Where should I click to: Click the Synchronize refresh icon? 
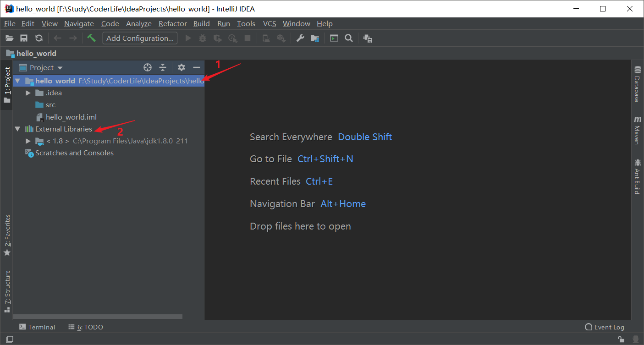39,38
